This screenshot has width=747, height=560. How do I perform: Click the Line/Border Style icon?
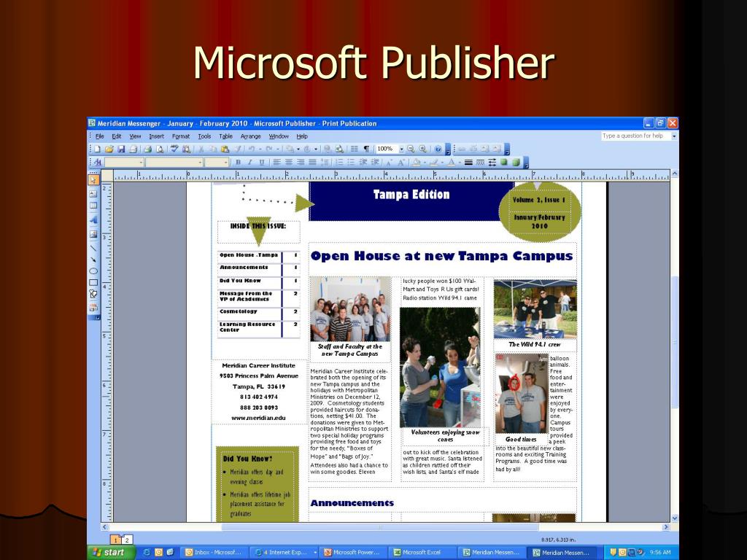[468, 163]
